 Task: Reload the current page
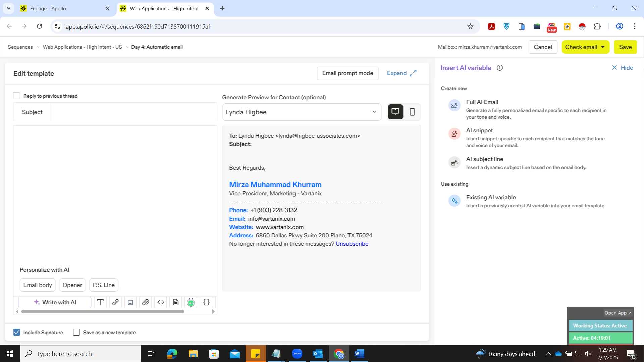[x=40, y=26]
